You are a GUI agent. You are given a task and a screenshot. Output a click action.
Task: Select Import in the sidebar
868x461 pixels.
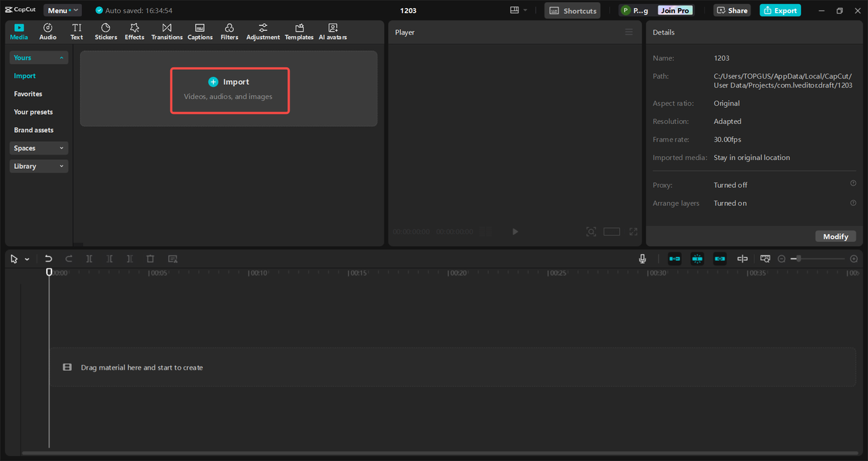click(24, 76)
